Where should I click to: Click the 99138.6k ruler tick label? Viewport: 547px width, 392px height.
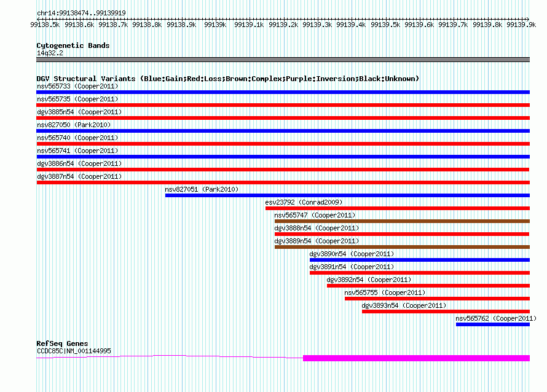79,25
